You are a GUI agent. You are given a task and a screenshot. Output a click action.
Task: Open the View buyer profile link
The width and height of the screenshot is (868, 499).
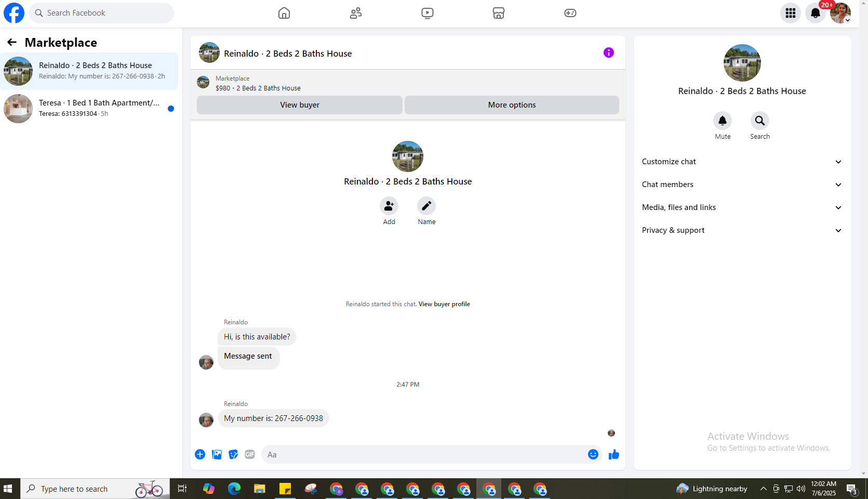pyautogui.click(x=444, y=304)
